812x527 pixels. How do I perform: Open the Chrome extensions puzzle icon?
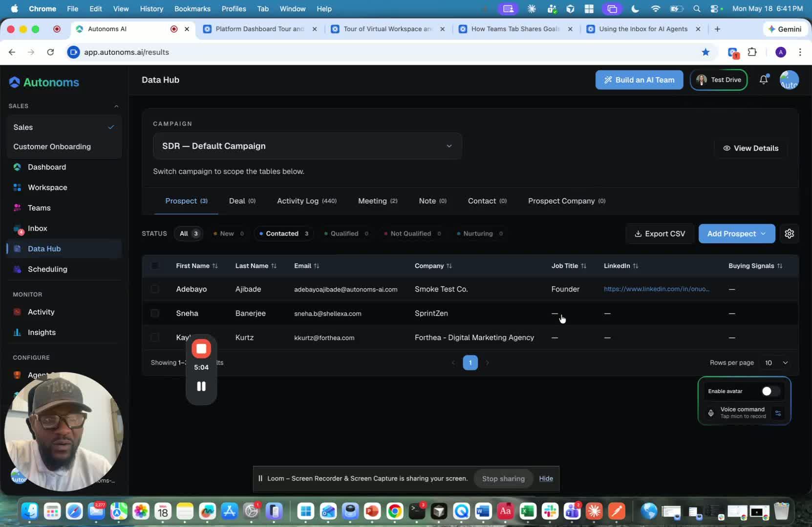752,52
